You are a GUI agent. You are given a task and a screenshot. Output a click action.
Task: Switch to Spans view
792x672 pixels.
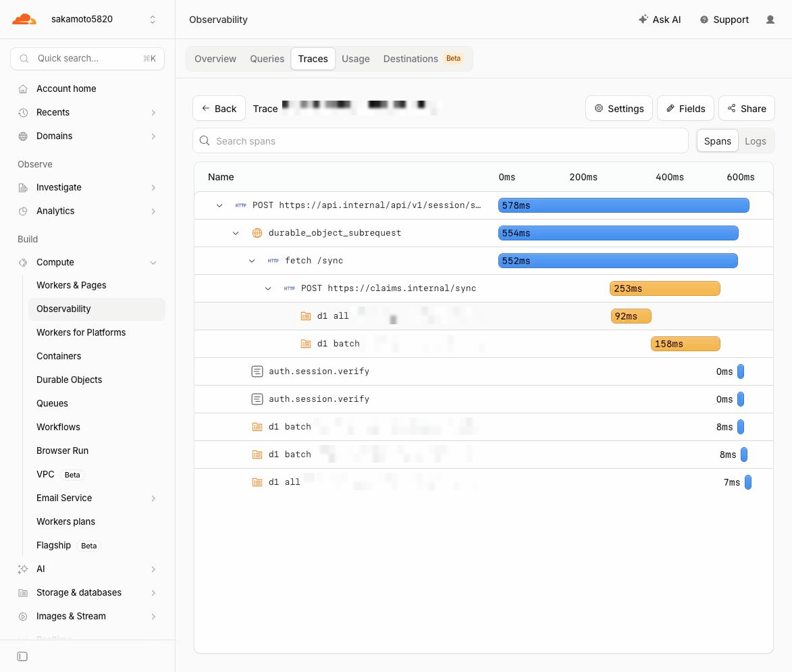tap(717, 141)
